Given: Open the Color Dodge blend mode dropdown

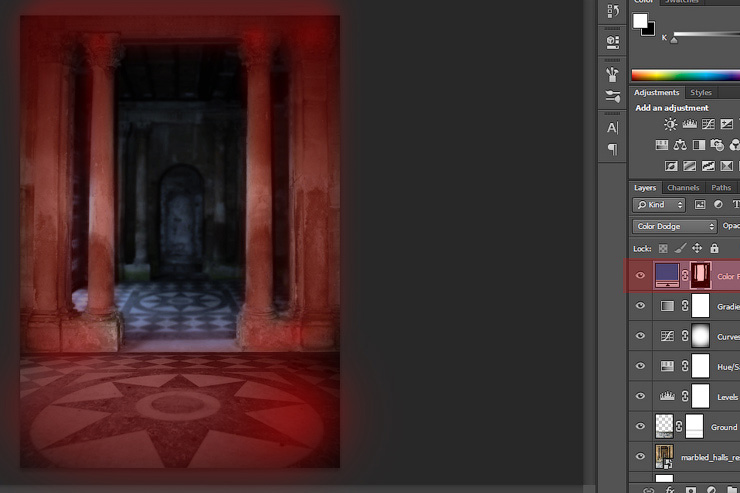Looking at the screenshot, I should coord(674,226).
